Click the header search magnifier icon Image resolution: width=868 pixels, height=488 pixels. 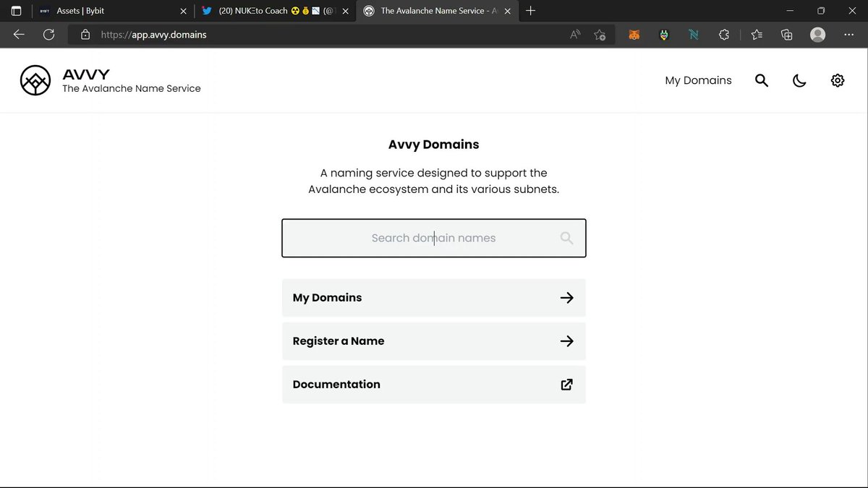pyautogui.click(x=762, y=80)
